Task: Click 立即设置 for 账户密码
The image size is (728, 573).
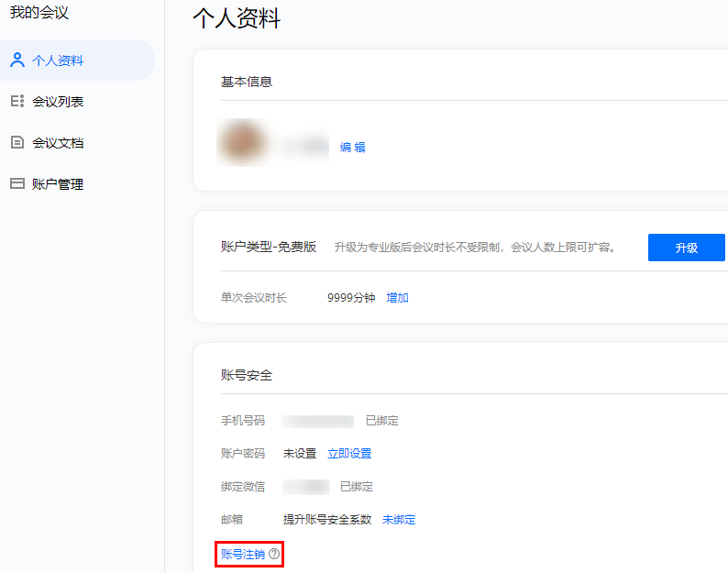Action: click(349, 454)
